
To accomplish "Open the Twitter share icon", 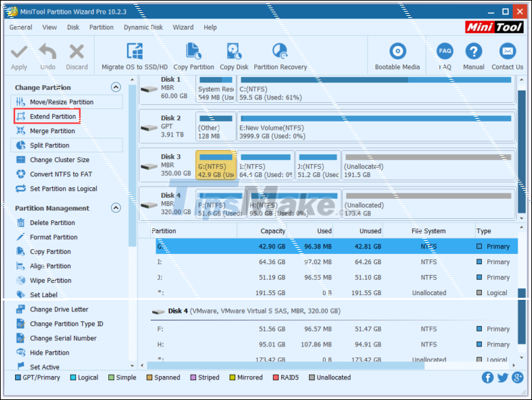I will pyautogui.click(x=503, y=377).
